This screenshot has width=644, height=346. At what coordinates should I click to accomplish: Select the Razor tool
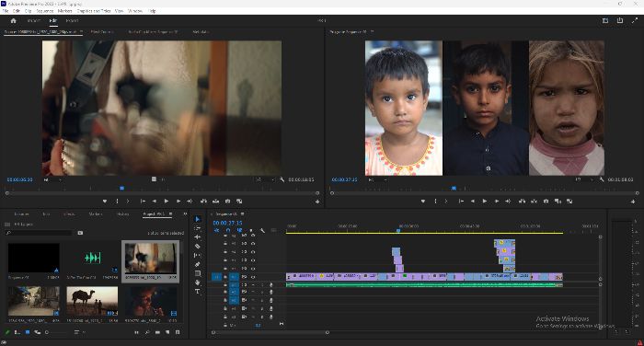[x=198, y=246]
